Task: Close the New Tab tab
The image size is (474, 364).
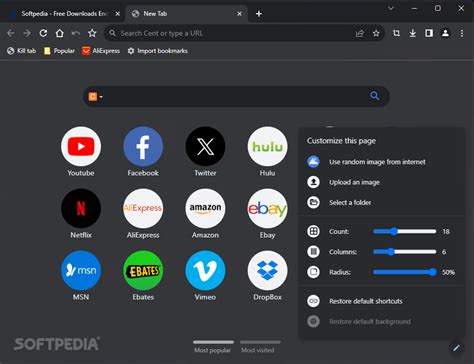Action: click(x=239, y=14)
